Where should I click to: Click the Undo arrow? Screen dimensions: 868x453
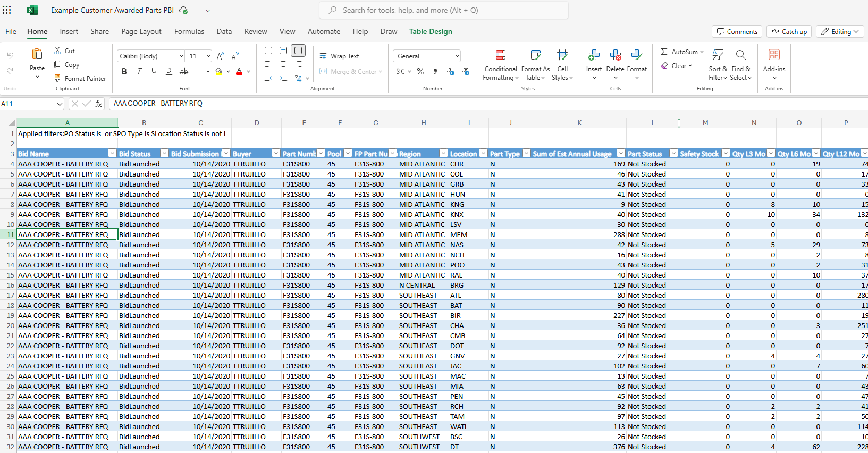10,55
